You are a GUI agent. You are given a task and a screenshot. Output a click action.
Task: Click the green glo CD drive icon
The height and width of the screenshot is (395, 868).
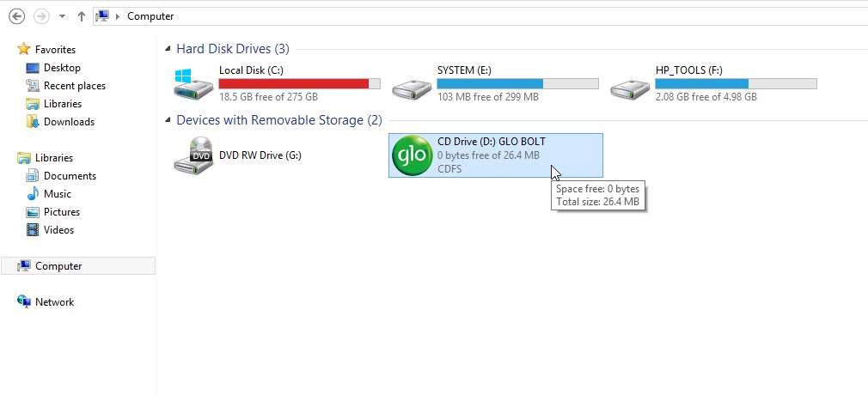point(412,155)
